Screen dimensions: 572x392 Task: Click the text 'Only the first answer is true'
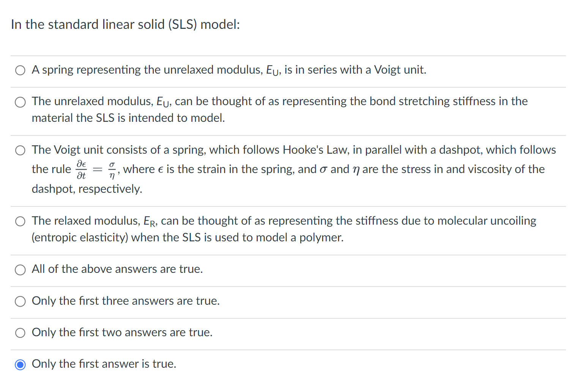pyautogui.click(x=104, y=364)
